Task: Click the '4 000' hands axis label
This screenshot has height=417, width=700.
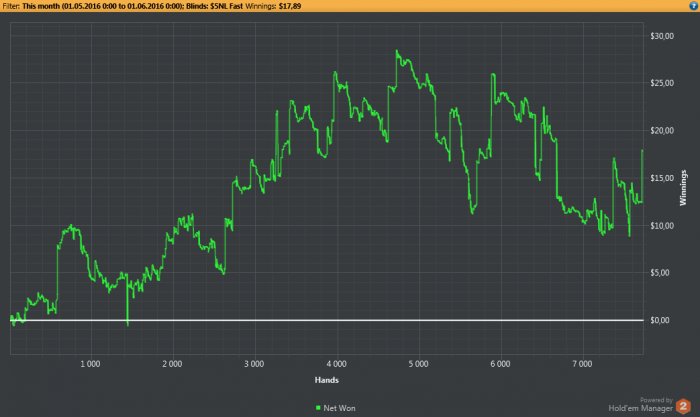Action: (x=336, y=364)
